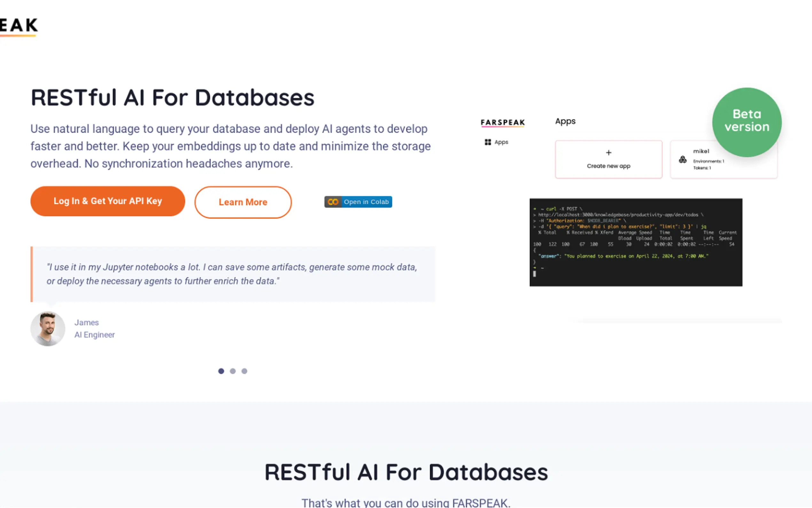Click the terminal curl screenshot
Viewport: 812px width, 508px height.
point(636,242)
